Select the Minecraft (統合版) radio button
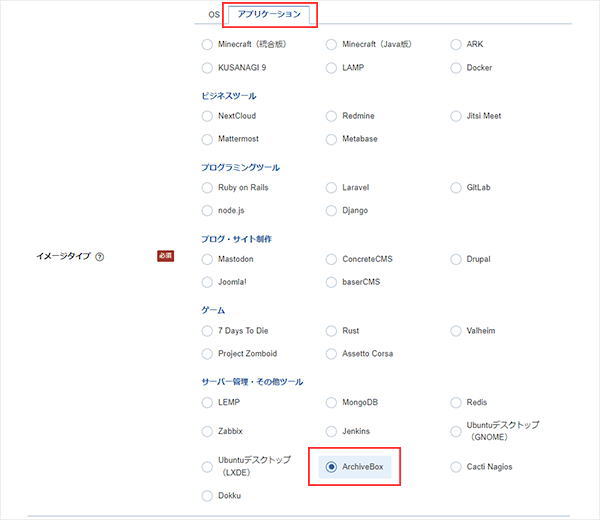Viewport: 600px width, 520px height. click(207, 44)
